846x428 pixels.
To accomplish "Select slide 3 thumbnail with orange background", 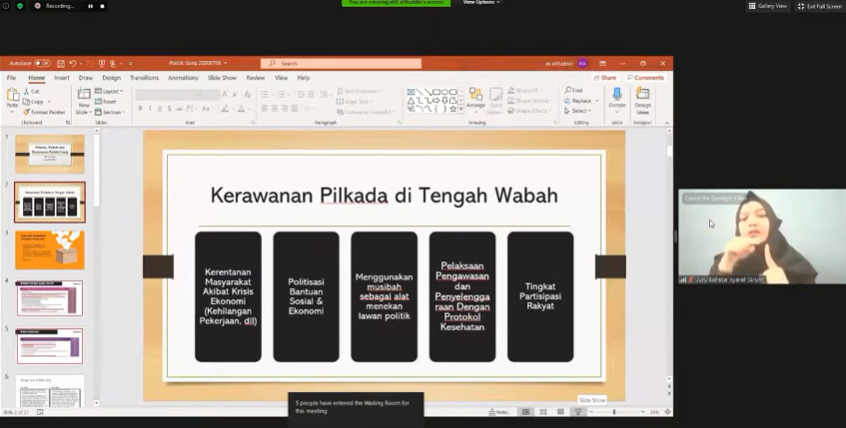I will click(x=49, y=250).
